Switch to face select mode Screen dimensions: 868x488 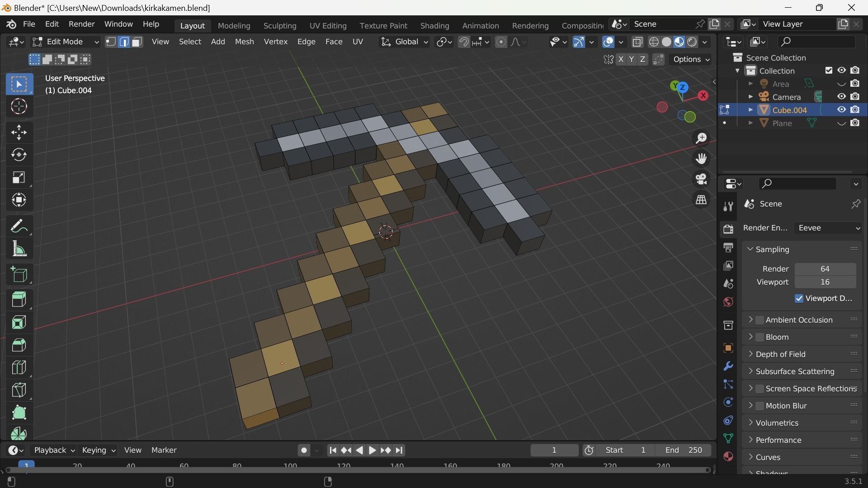(x=137, y=42)
